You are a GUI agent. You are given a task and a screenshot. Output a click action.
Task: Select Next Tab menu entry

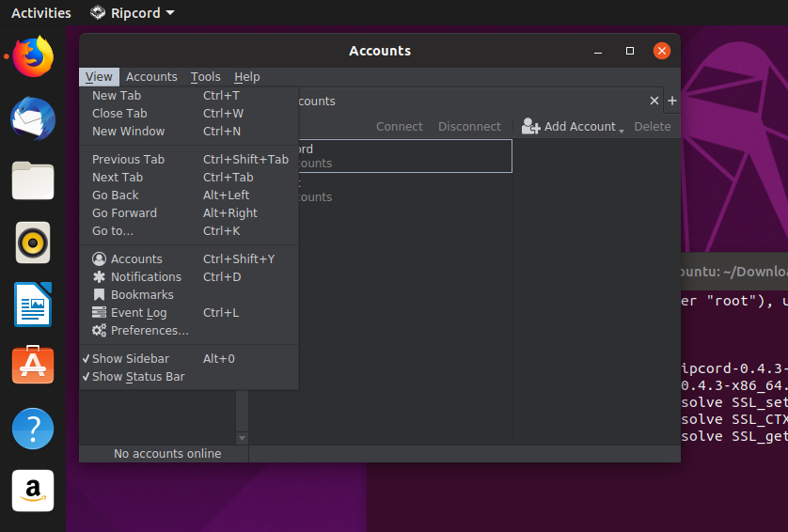(x=188, y=178)
